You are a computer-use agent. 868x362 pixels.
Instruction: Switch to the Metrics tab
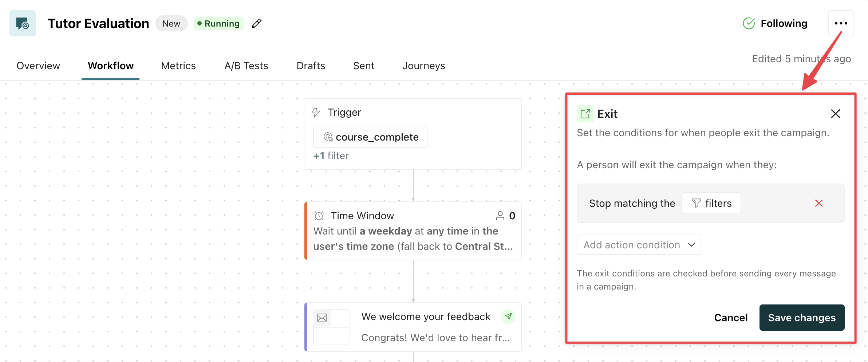pyautogui.click(x=178, y=66)
